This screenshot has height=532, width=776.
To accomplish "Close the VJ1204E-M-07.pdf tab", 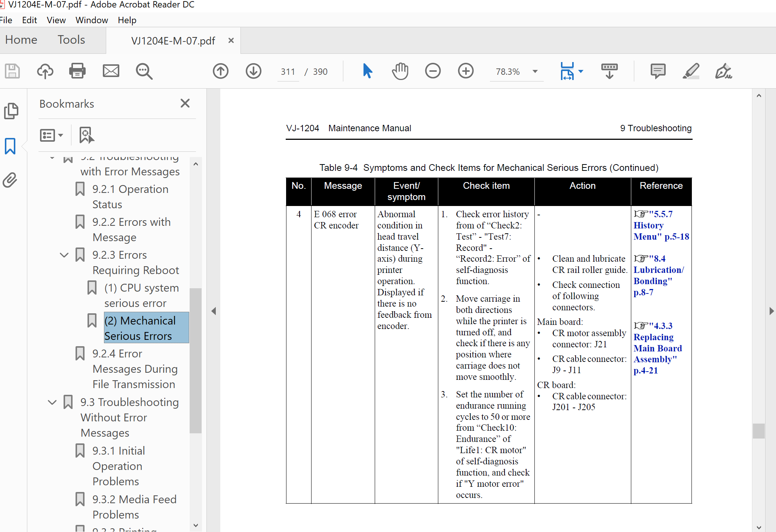I will [x=231, y=40].
